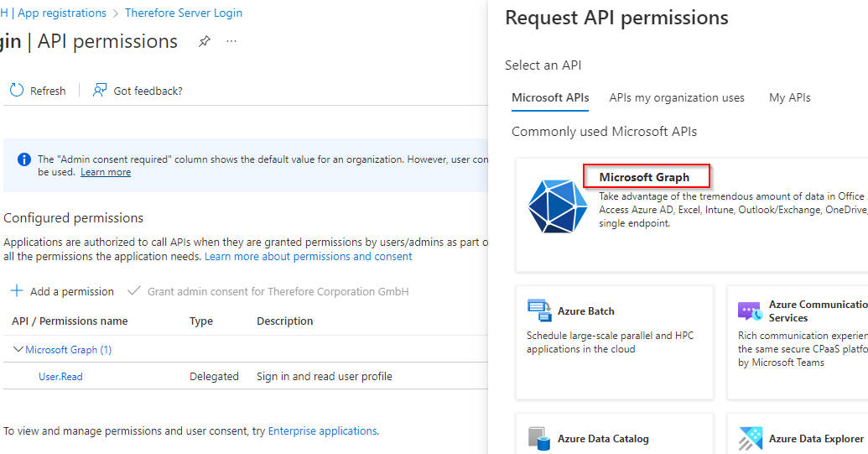This screenshot has height=454, width=868.
Task: Select the Azure Data Catalog title
Action: [603, 439]
